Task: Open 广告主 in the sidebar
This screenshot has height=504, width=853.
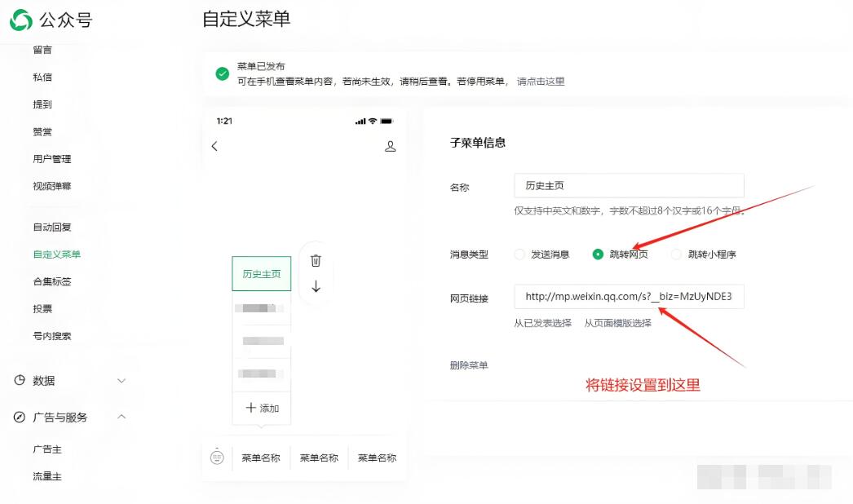Action: pos(47,449)
